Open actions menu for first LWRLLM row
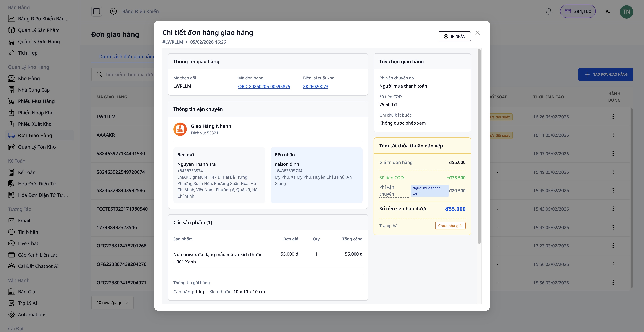 613,117
